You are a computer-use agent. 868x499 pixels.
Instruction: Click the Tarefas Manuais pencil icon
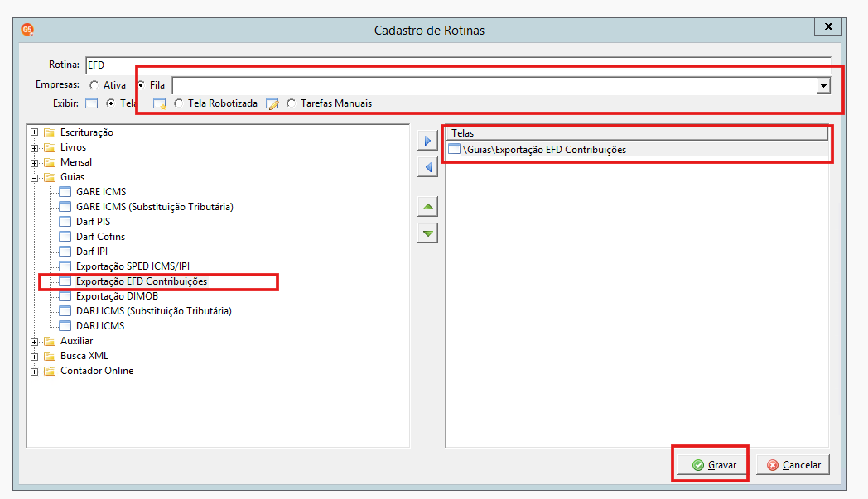pyautogui.click(x=272, y=104)
